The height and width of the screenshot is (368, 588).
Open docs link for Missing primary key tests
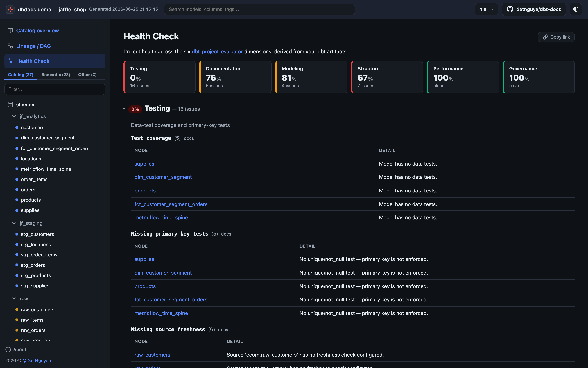coord(226,234)
